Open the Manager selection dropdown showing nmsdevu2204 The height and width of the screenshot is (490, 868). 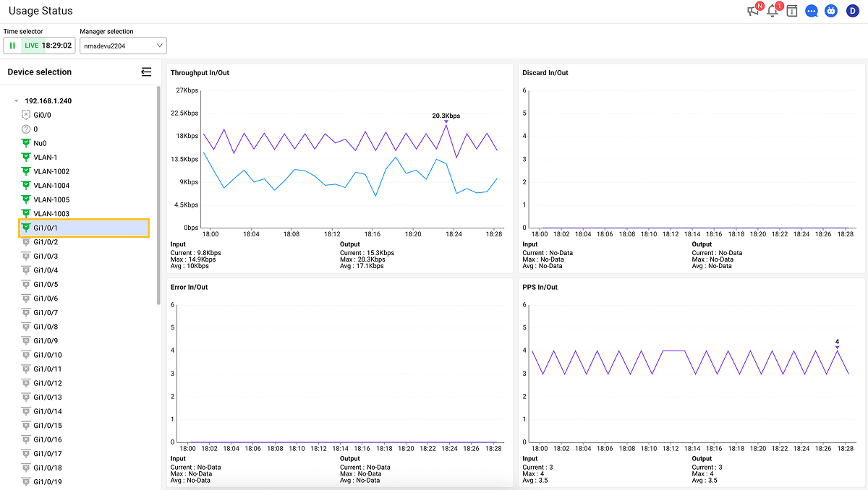pos(123,45)
